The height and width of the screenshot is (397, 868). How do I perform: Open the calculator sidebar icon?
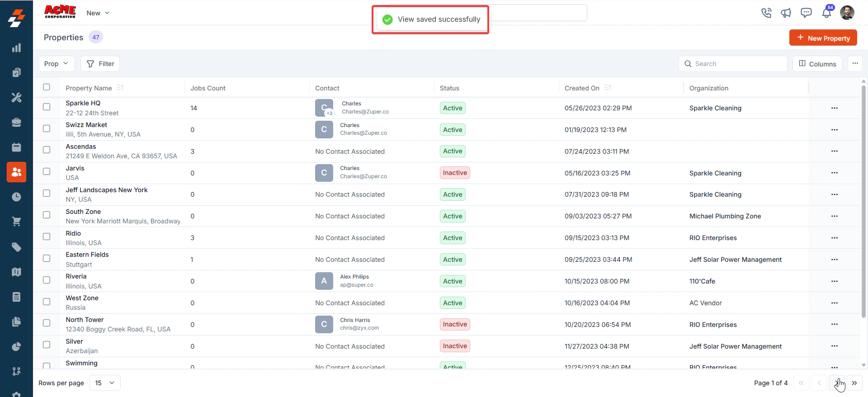coord(16,297)
